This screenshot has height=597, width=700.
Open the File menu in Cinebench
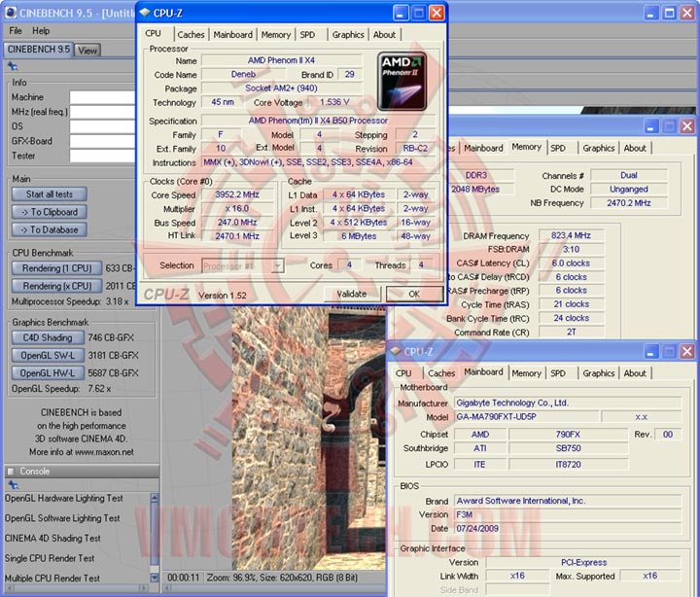(x=16, y=31)
